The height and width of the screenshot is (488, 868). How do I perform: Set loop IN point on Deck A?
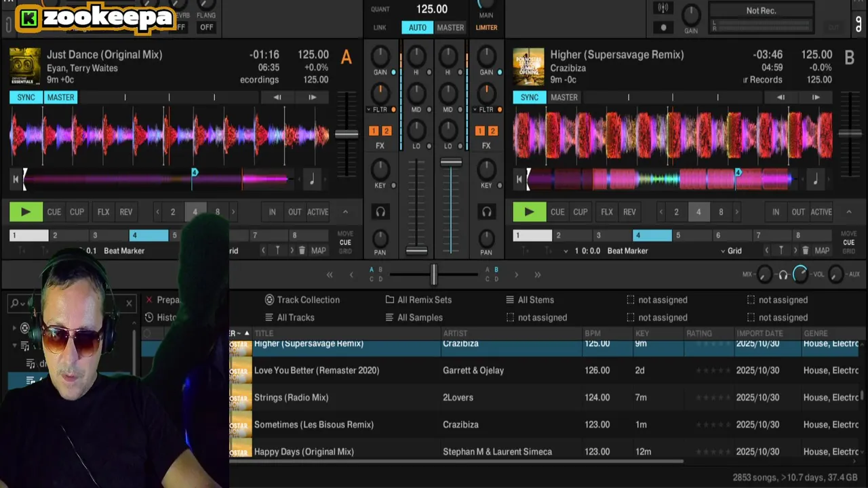[272, 212]
